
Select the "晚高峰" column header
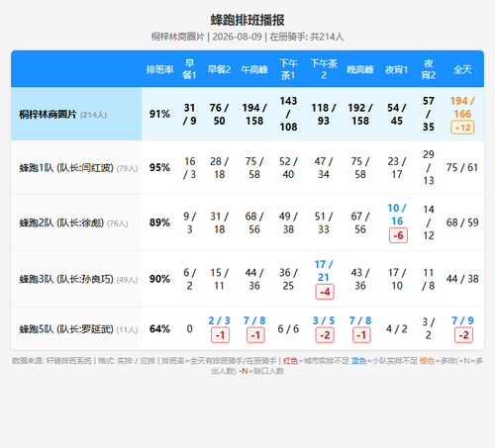(x=360, y=69)
